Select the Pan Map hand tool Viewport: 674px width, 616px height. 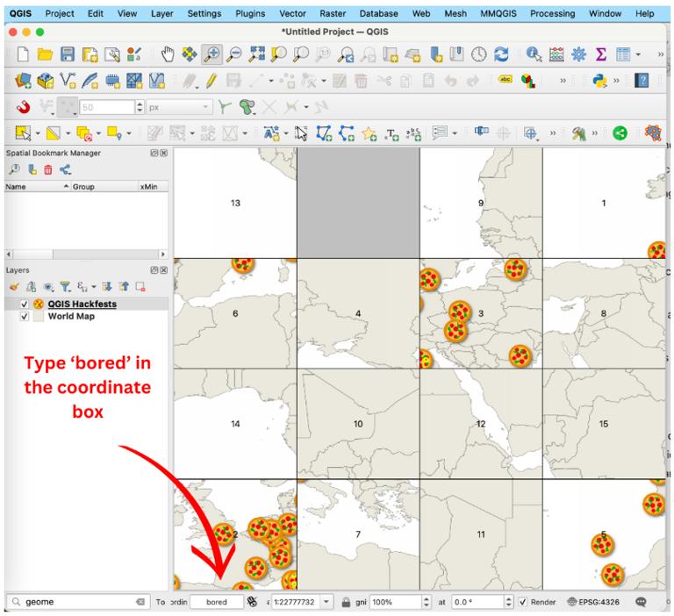pyautogui.click(x=168, y=54)
